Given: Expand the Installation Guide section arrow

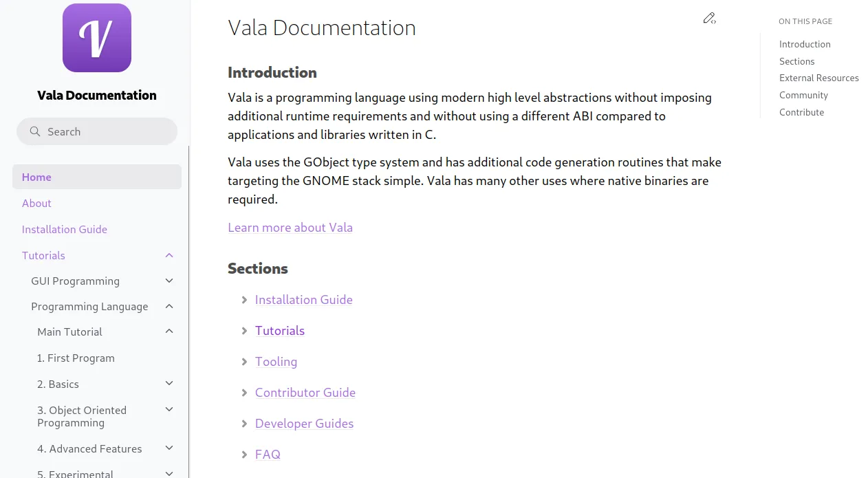Looking at the screenshot, I should pyautogui.click(x=244, y=300).
